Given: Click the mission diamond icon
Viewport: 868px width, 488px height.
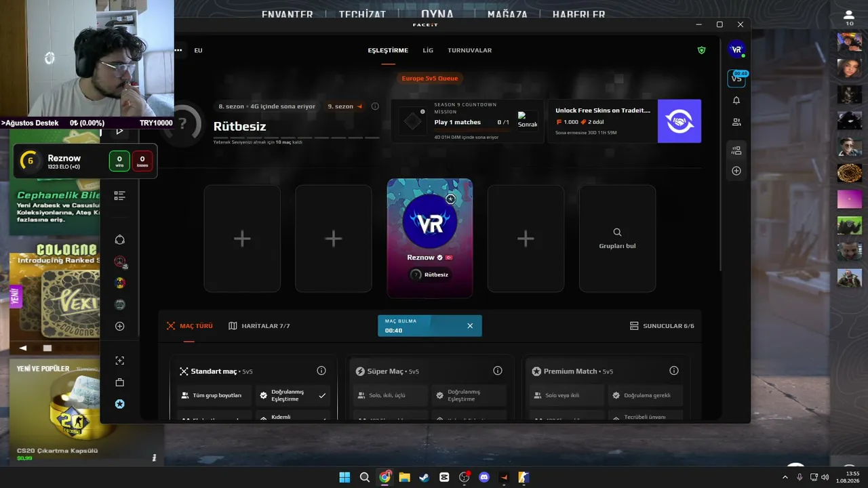Looking at the screenshot, I should [x=412, y=122].
